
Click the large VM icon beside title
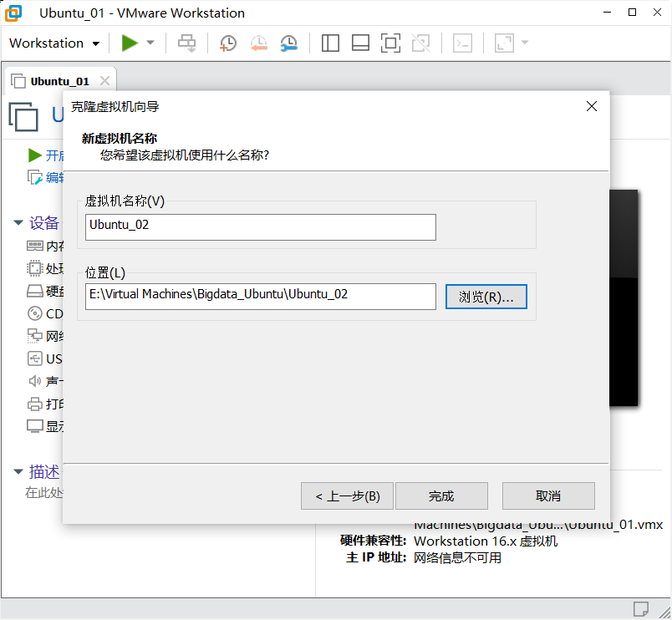click(23, 116)
